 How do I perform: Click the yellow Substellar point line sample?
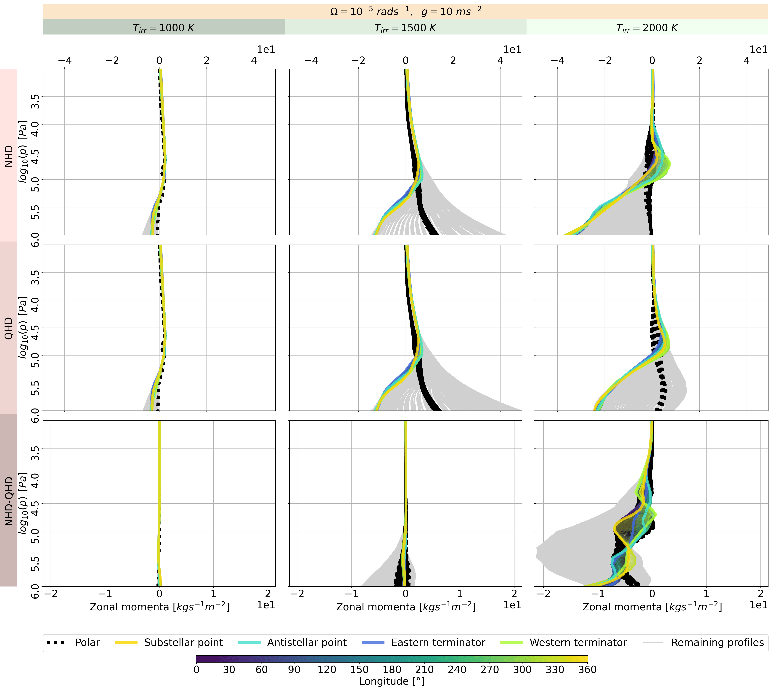[126, 642]
